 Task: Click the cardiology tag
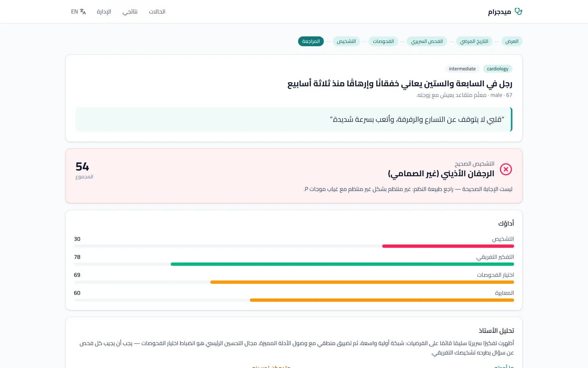point(498,69)
